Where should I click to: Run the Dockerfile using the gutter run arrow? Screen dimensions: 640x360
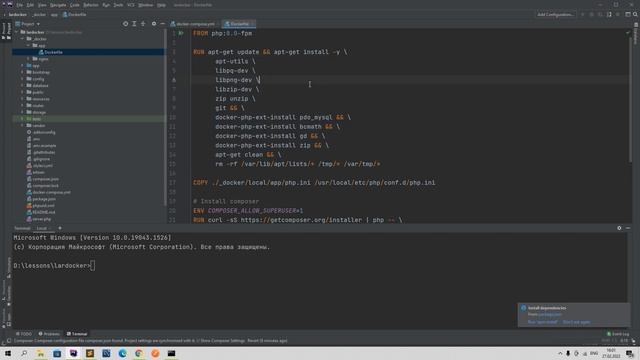click(181, 33)
